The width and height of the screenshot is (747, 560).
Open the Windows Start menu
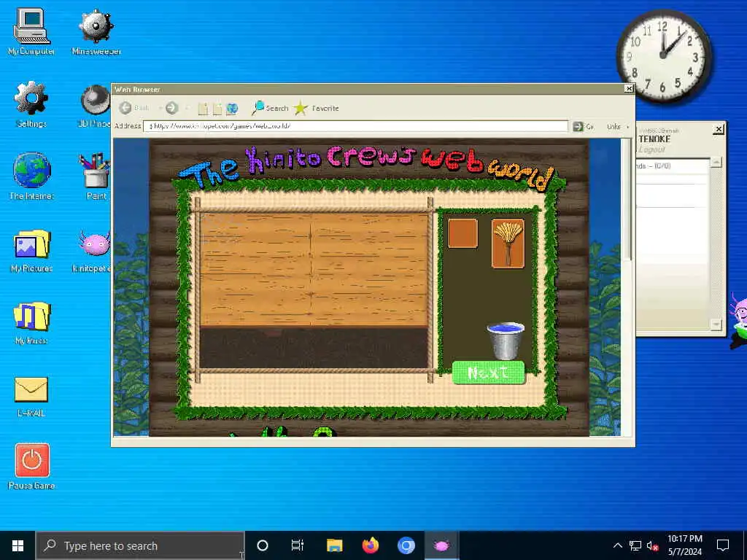18,545
